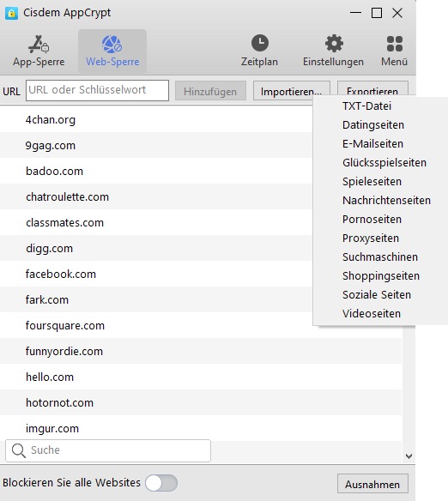448x501 pixels.
Task: Select classmates.com row
Action: pyautogui.click(x=156, y=223)
